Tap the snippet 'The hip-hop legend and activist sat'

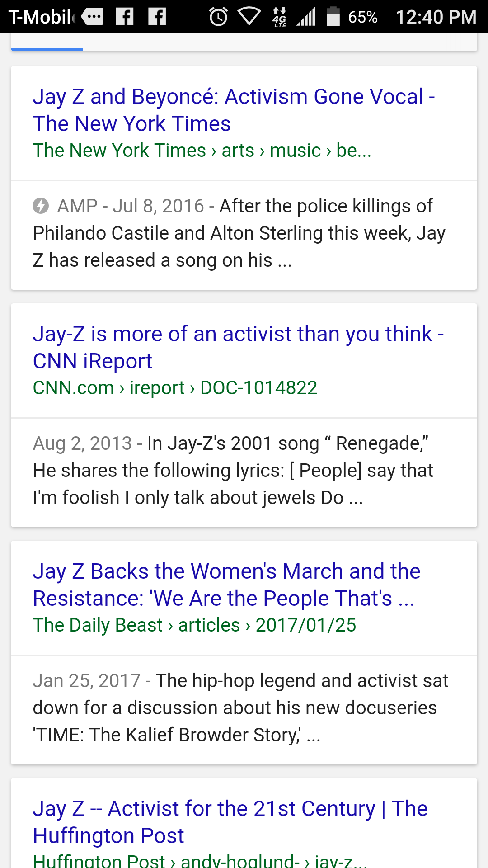241,708
